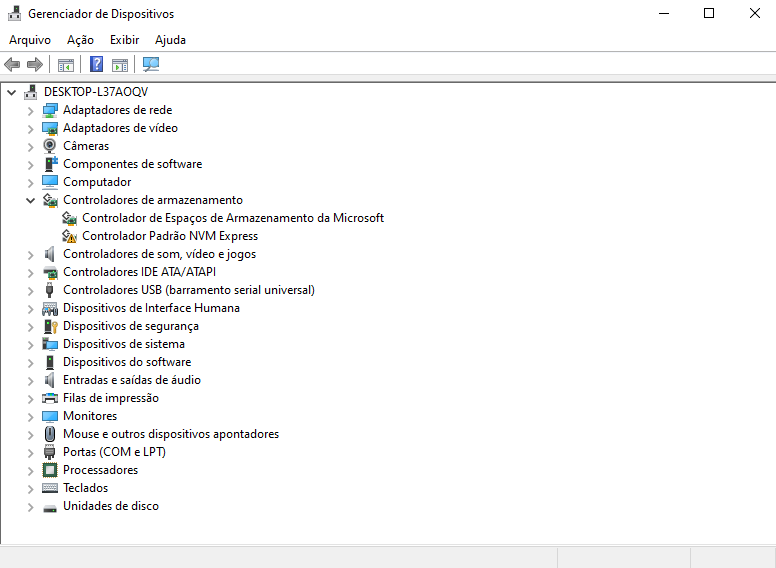Click the Gerenciador de Dispositivos title icon
The width and height of the screenshot is (776, 568).
[15, 13]
